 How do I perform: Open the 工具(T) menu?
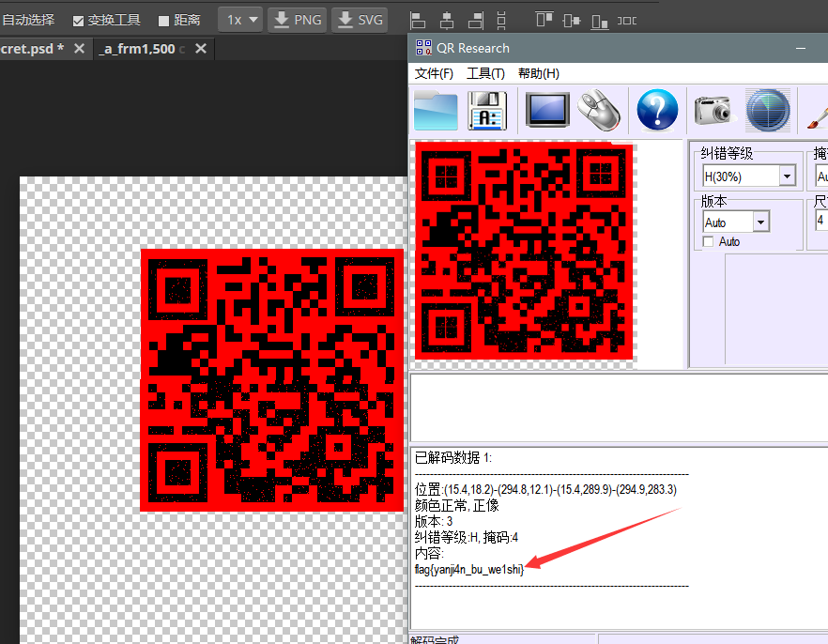[485, 73]
